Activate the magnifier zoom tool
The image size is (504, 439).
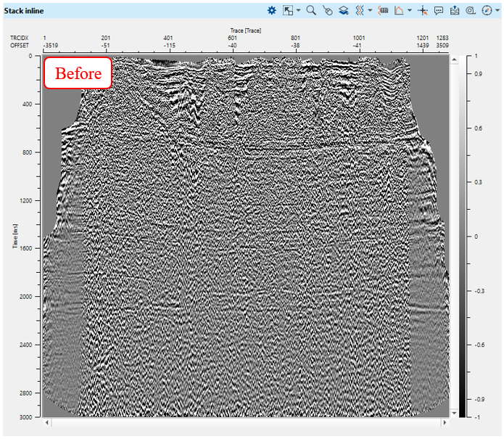click(x=310, y=10)
